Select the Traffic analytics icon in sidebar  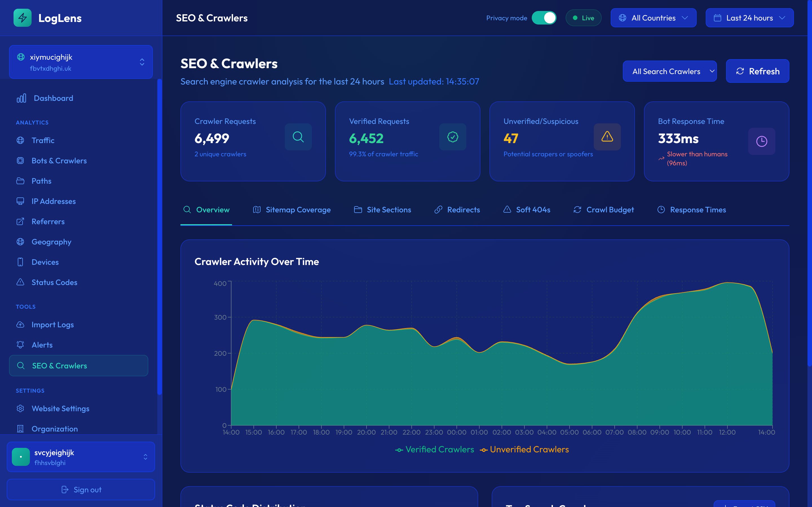click(x=21, y=141)
